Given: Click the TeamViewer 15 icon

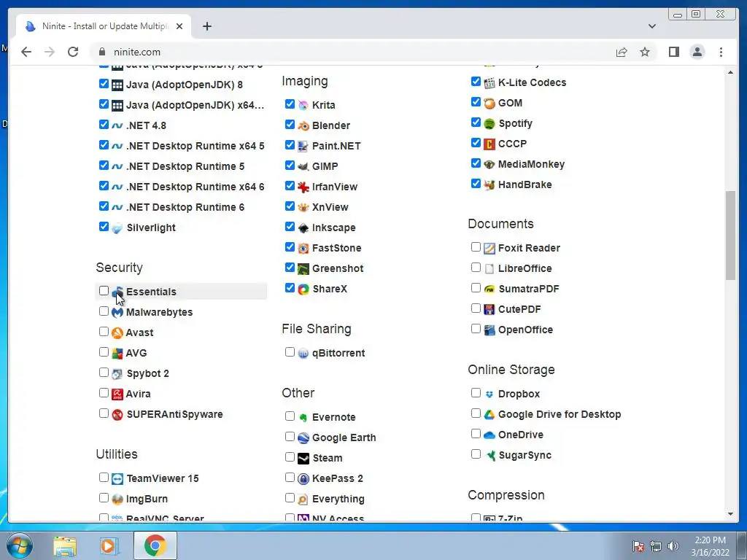Looking at the screenshot, I should [x=117, y=478].
